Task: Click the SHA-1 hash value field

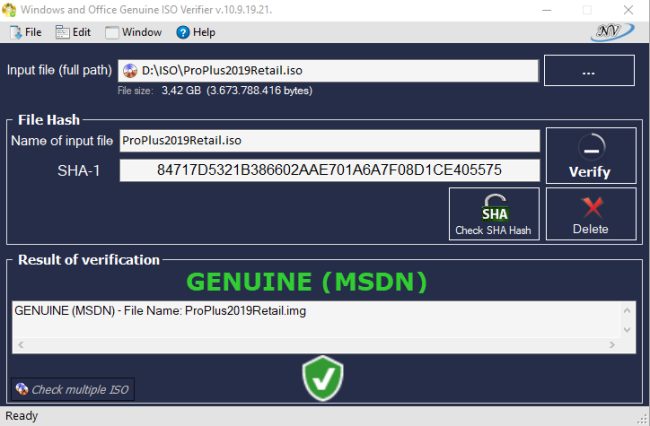Action: tap(330, 170)
